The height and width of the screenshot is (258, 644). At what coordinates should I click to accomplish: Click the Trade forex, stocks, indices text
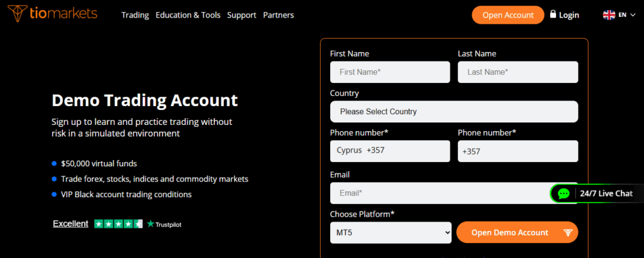click(x=155, y=180)
